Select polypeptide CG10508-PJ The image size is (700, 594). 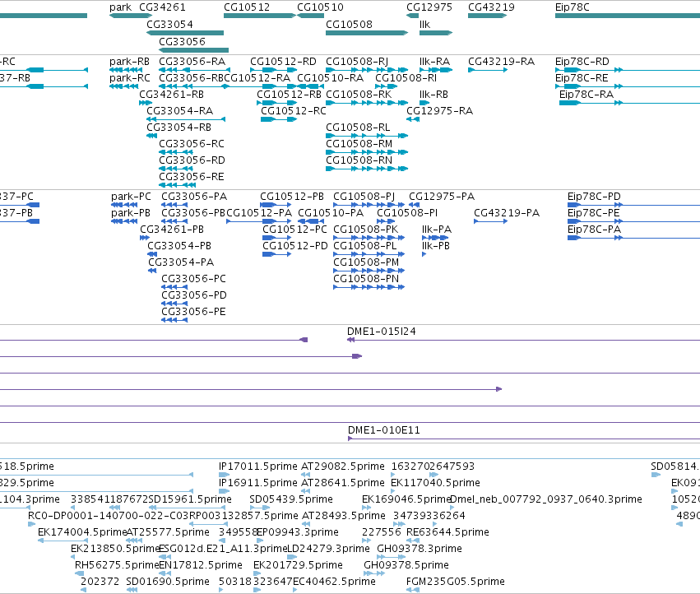tap(364, 197)
